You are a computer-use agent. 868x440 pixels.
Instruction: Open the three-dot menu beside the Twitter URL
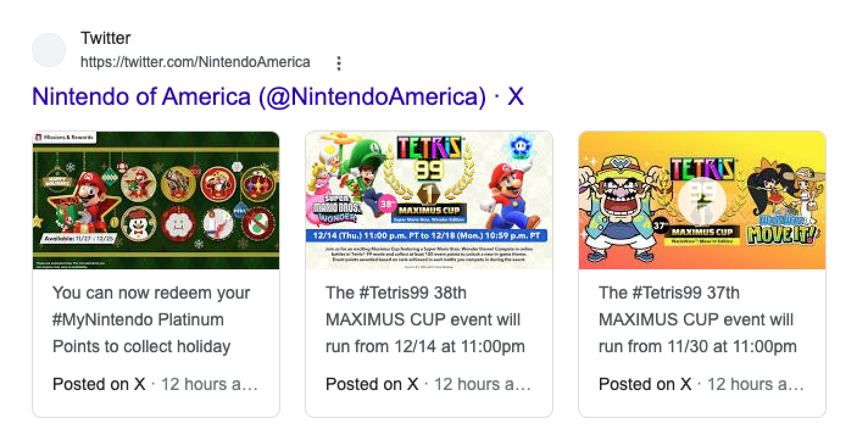coord(339,63)
